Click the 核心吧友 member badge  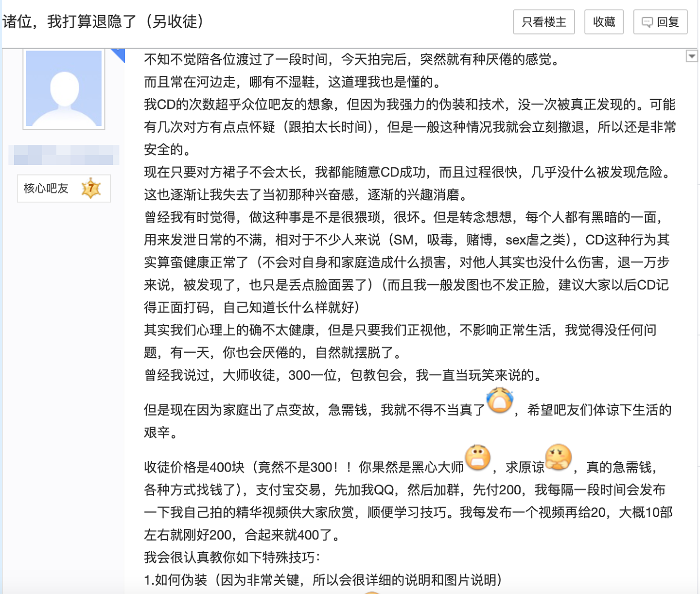(64, 188)
